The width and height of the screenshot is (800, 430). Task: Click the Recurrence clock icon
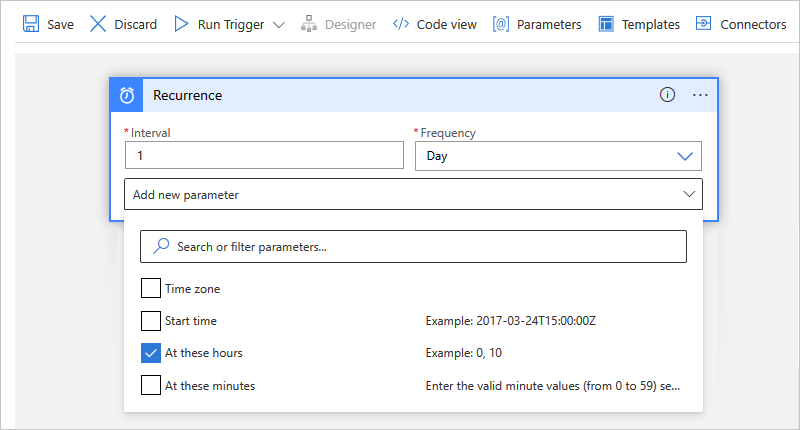(127, 95)
